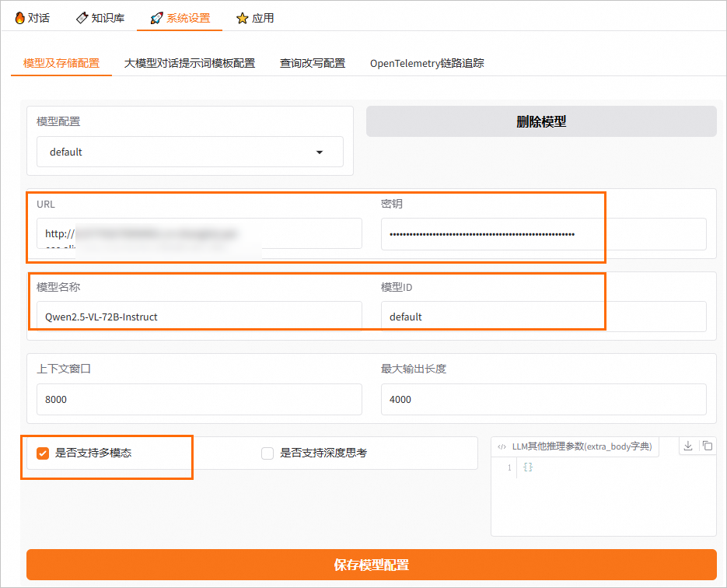
Task: Click the 删除模型 button
Action: pos(541,121)
